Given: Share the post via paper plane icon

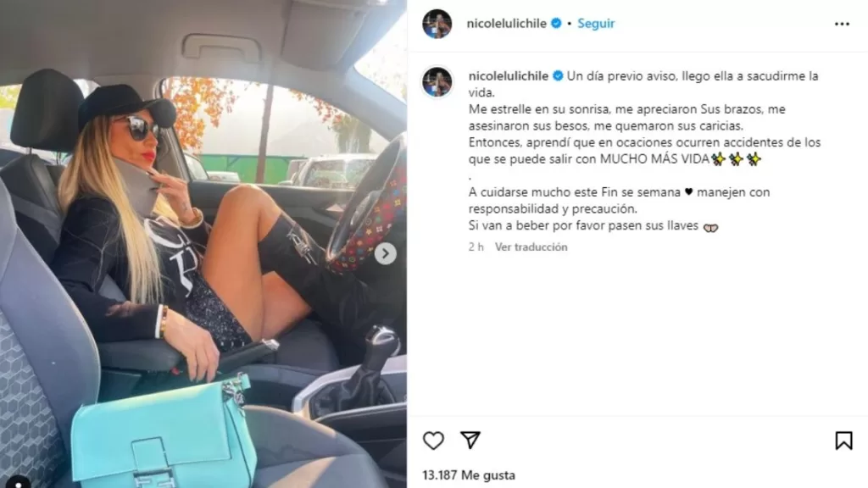Looking at the screenshot, I should pos(470,440).
